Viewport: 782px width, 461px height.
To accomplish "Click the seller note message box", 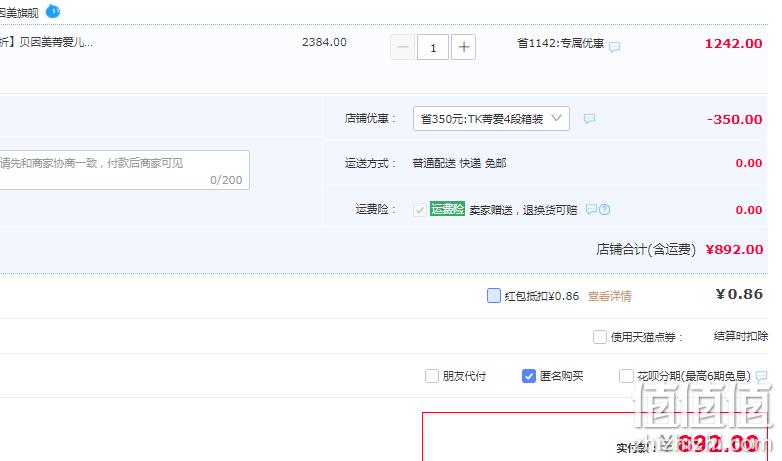I will pyautogui.click(x=124, y=170).
